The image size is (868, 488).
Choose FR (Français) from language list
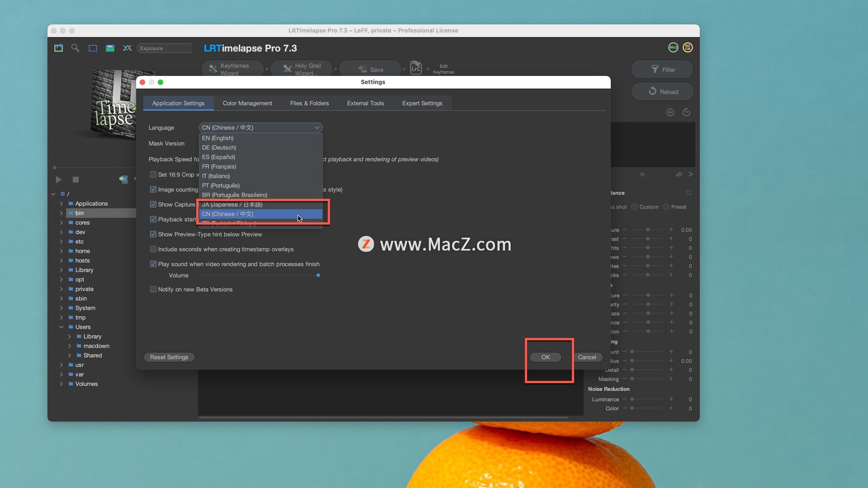(260, 166)
